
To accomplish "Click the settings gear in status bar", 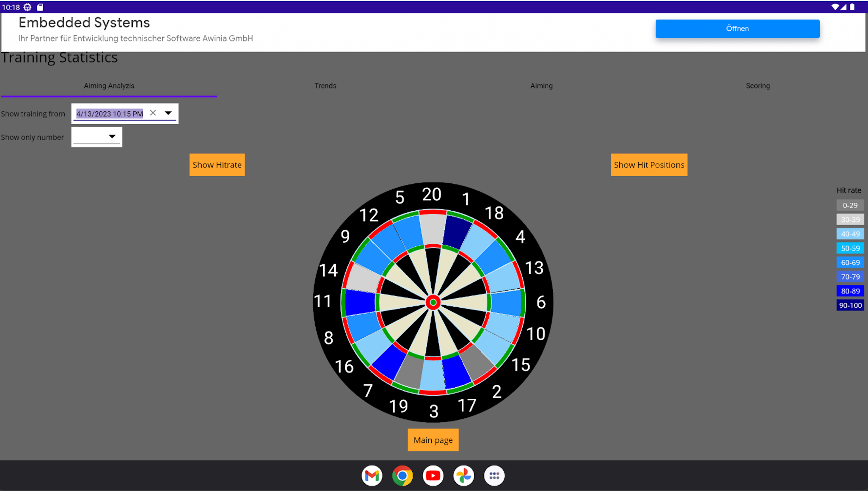I will pos(27,7).
